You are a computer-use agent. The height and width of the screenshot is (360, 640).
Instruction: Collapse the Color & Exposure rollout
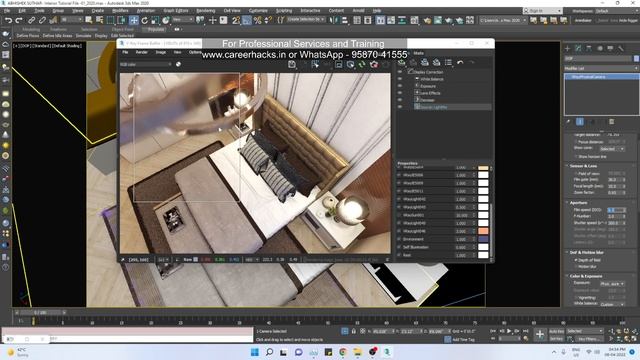click(x=585, y=276)
